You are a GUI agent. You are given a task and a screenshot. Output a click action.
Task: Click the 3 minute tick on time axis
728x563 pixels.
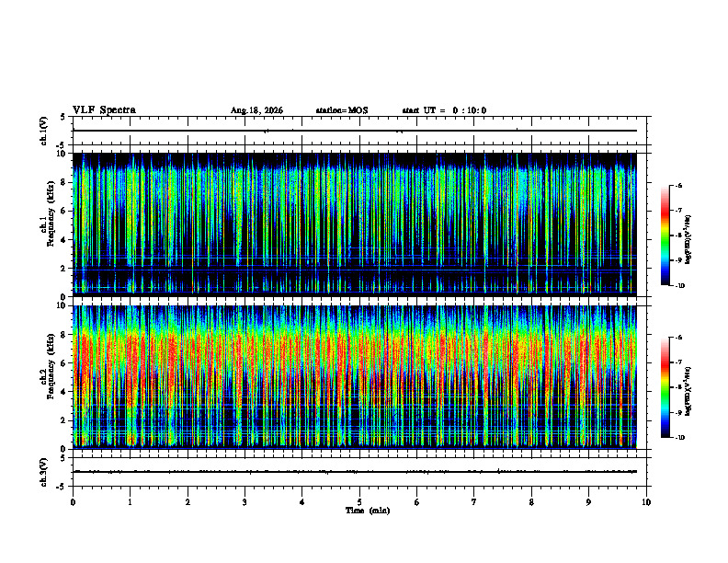[x=245, y=502]
